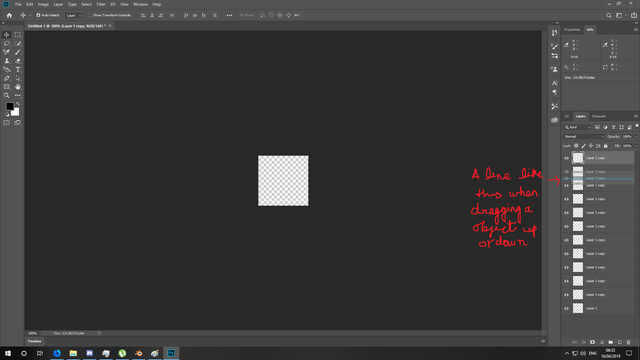Open the Auto-Select Layer dropdown

73,15
